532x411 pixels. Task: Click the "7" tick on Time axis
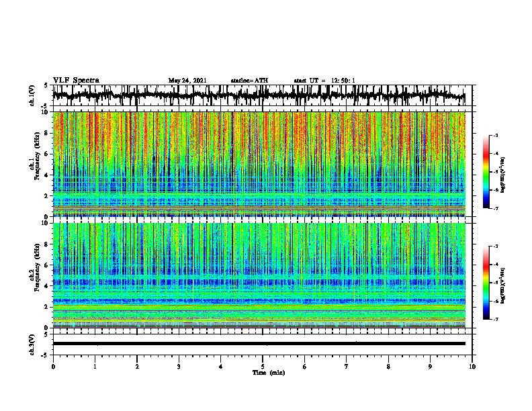(x=347, y=367)
